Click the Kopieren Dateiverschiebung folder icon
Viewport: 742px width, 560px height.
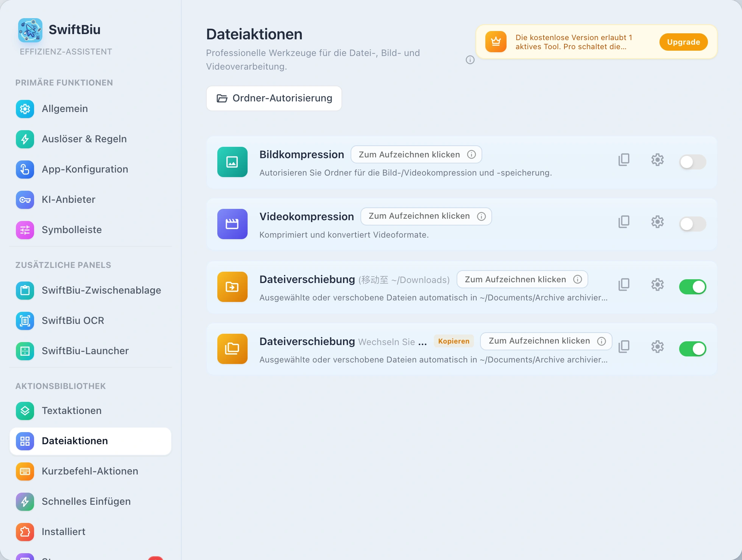[x=232, y=349]
